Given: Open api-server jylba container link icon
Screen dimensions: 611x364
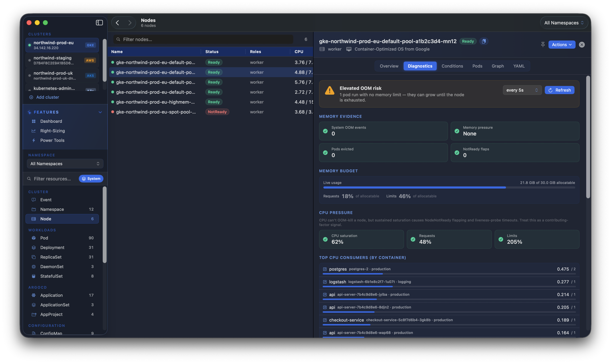Looking at the screenshot, I should pyautogui.click(x=325, y=295).
